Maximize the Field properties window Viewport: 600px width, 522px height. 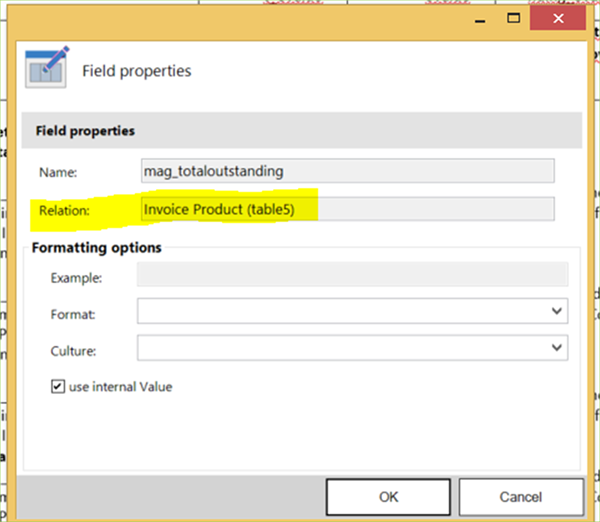click(513, 17)
